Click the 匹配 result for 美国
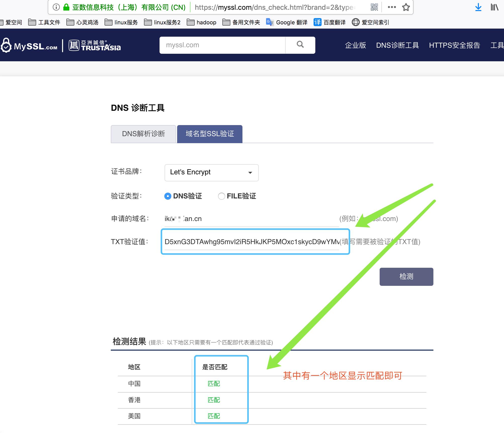504x433 pixels. [214, 416]
